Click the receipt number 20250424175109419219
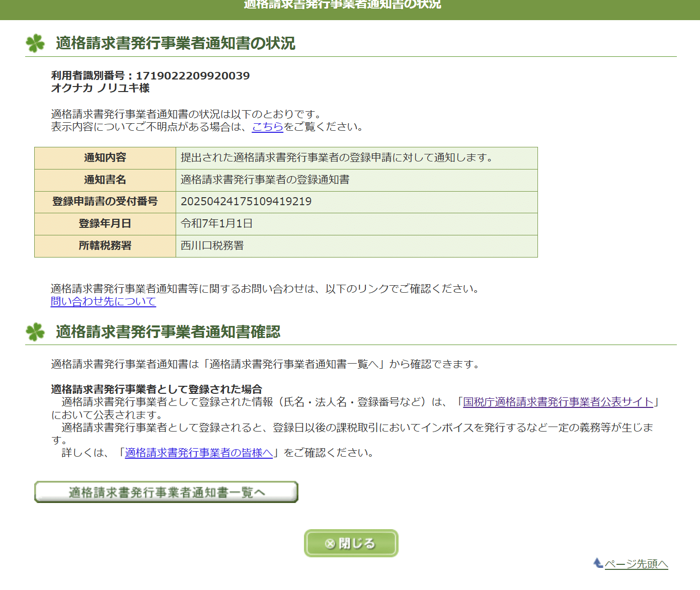Image resolution: width=700 pixels, height=590 pixels. coord(246,202)
